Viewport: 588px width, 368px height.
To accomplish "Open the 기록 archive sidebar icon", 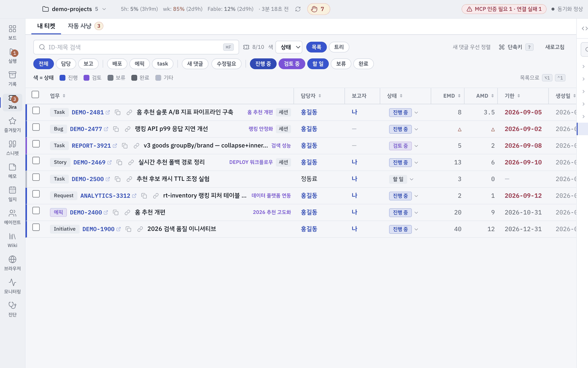I will (12, 75).
